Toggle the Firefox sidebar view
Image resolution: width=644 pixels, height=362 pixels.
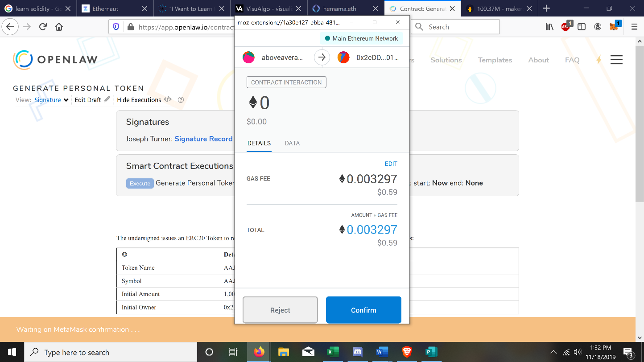click(x=582, y=27)
